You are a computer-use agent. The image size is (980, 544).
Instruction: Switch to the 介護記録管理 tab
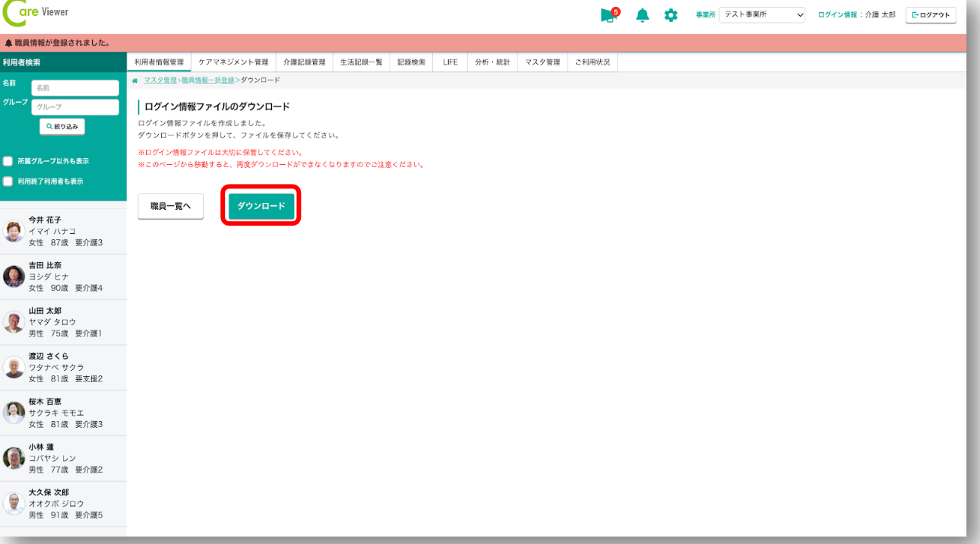pyautogui.click(x=304, y=62)
